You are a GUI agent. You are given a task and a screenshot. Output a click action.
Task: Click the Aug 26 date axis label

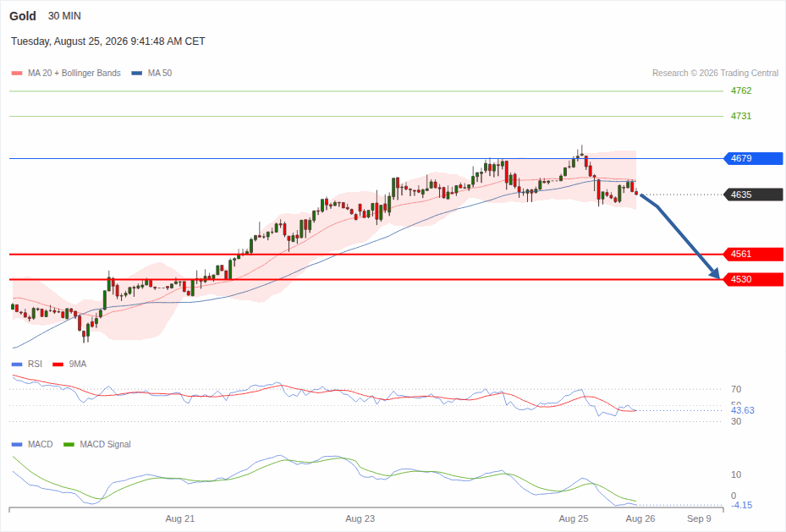[640, 518]
